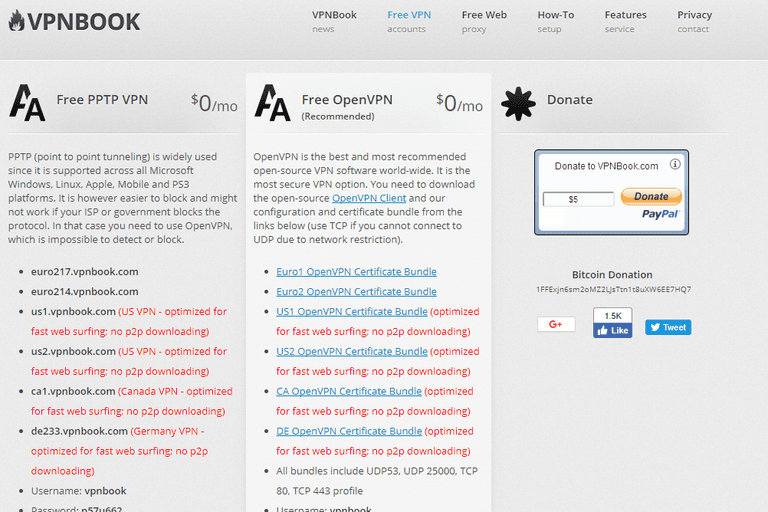
Task: Click the Free PPTP VPN heading
Action: click(102, 99)
